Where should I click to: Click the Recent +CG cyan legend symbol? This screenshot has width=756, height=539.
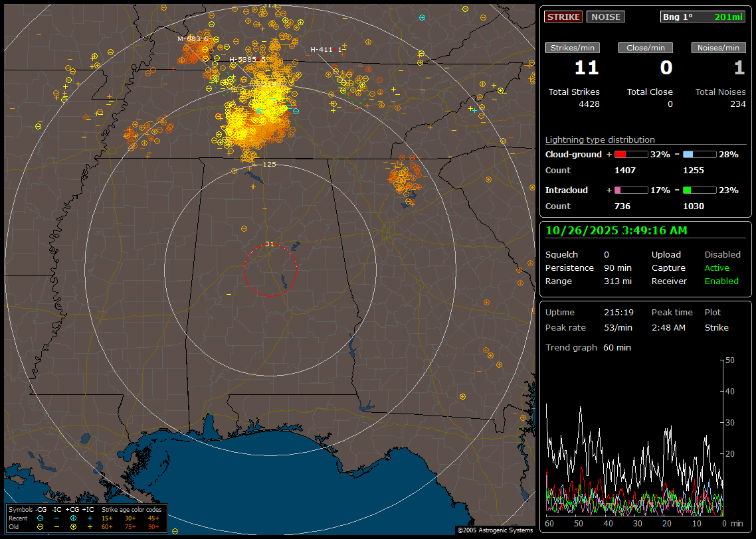[x=73, y=518]
